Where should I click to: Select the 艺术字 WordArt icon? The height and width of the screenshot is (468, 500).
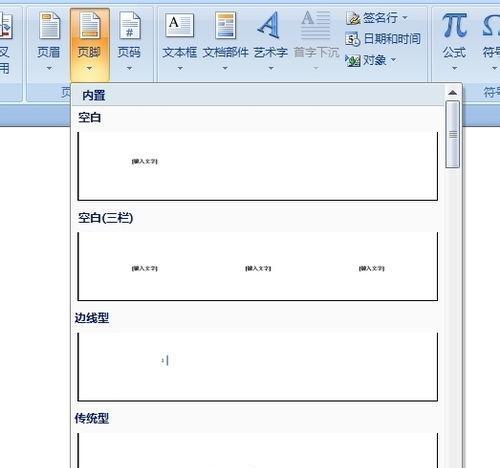(269, 25)
